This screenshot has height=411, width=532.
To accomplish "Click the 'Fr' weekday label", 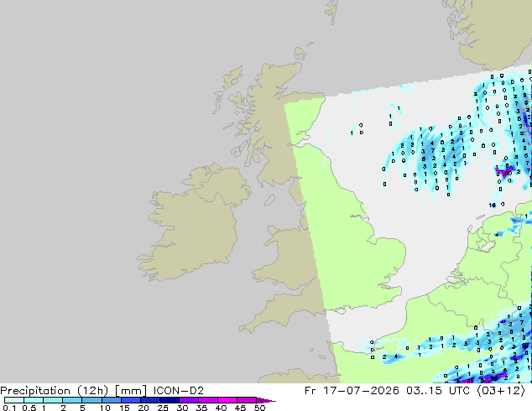I will pos(310,391).
